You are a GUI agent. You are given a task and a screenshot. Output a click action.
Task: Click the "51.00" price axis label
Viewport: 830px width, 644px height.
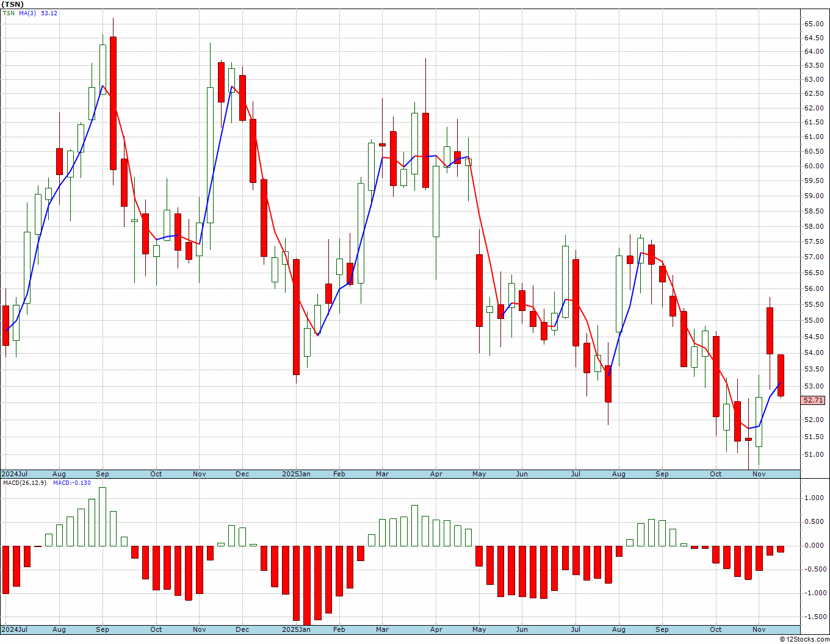pos(813,454)
